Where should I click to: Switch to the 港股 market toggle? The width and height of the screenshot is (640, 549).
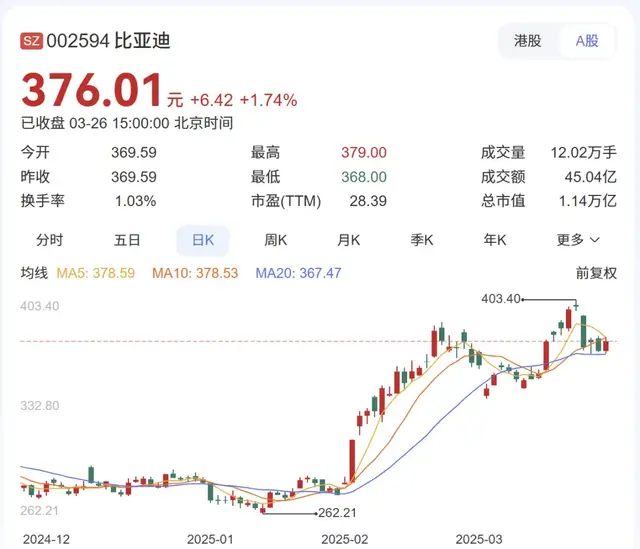(x=527, y=41)
